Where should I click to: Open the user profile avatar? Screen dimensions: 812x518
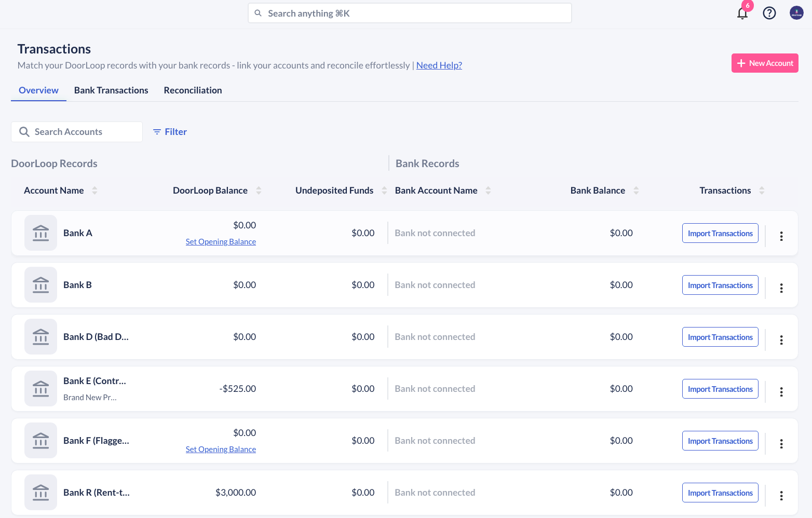pyautogui.click(x=796, y=13)
